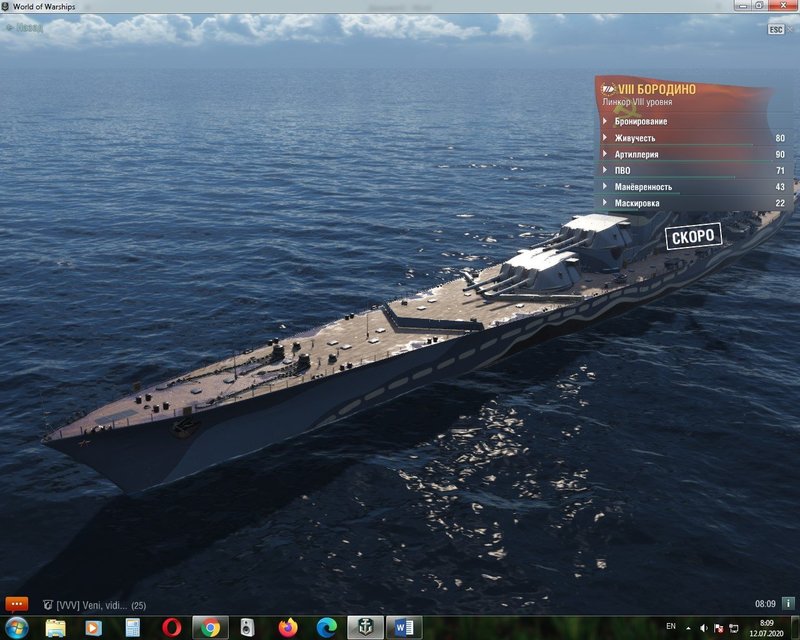Click the ПВО value 71

coord(780,170)
